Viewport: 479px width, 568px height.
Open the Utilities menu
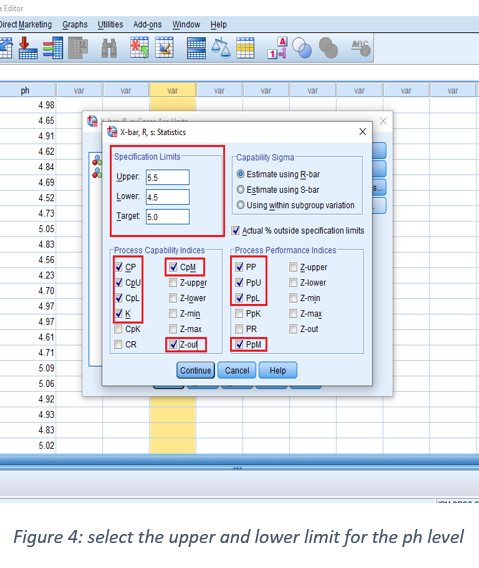tap(110, 25)
